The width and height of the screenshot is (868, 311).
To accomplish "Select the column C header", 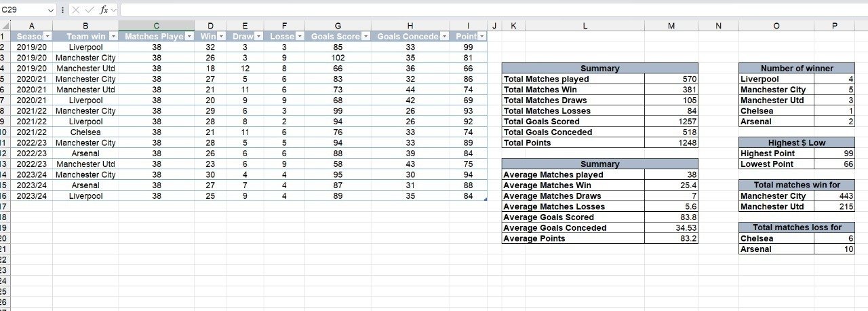I will (156, 26).
